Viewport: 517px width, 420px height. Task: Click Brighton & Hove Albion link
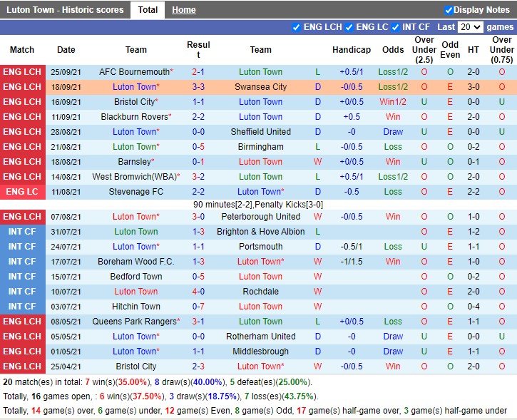(260, 232)
